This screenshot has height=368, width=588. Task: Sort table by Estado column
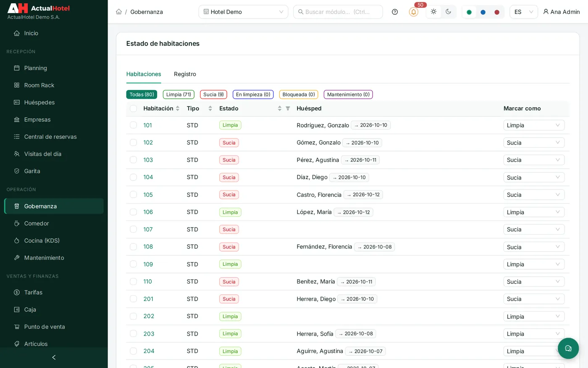coord(280,109)
